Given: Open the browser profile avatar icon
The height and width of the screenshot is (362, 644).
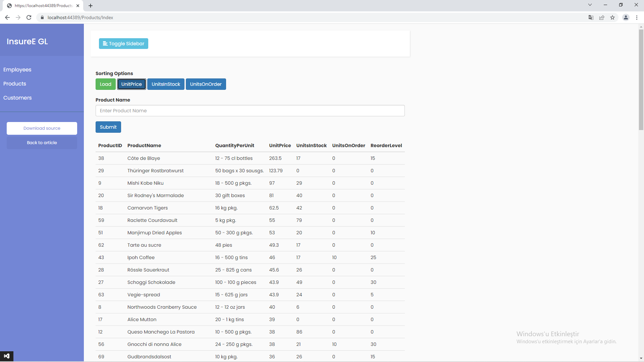Looking at the screenshot, I should 626,17.
